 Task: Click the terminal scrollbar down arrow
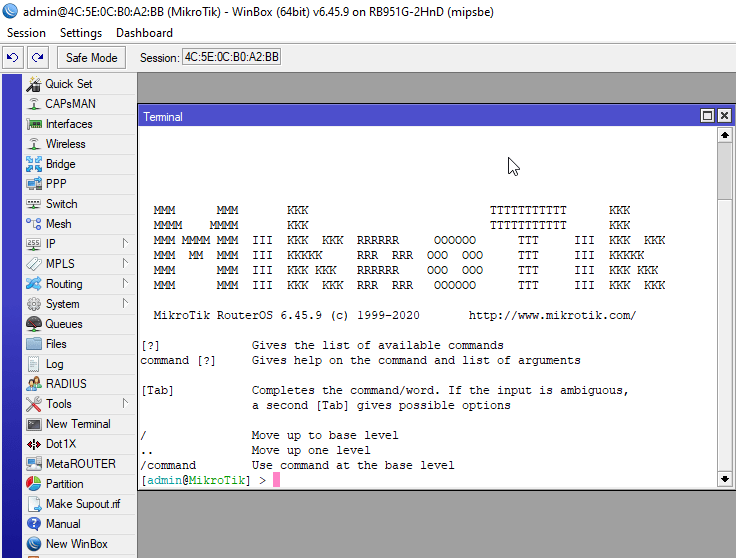click(x=725, y=479)
